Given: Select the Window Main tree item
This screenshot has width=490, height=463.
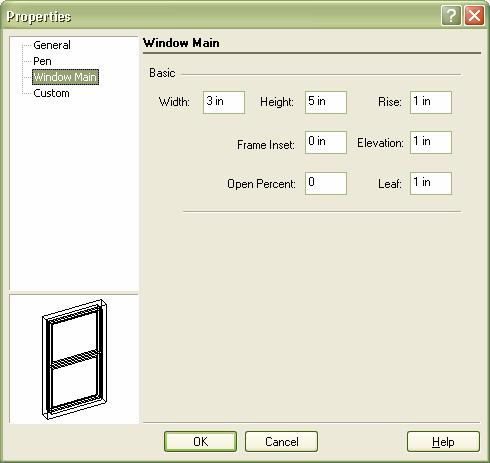Looking at the screenshot, I should 65,77.
